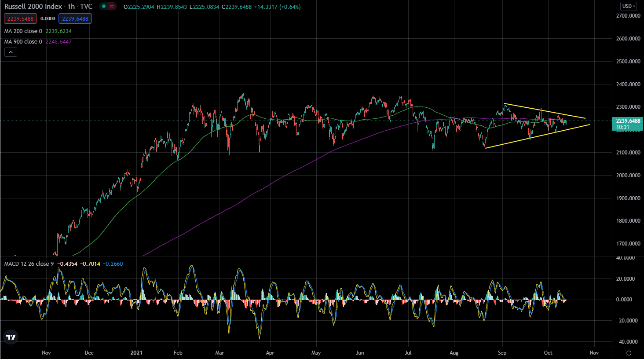Image resolution: width=644 pixels, height=359 pixels.
Task: Select the lower yellow ascending trendline
Action: [x=537, y=136]
